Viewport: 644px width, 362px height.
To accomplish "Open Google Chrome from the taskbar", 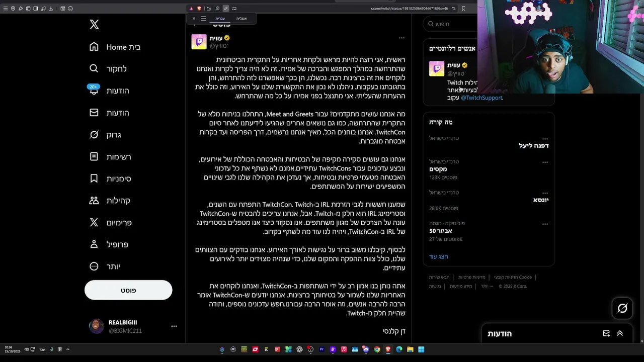I will pyautogui.click(x=377, y=349).
